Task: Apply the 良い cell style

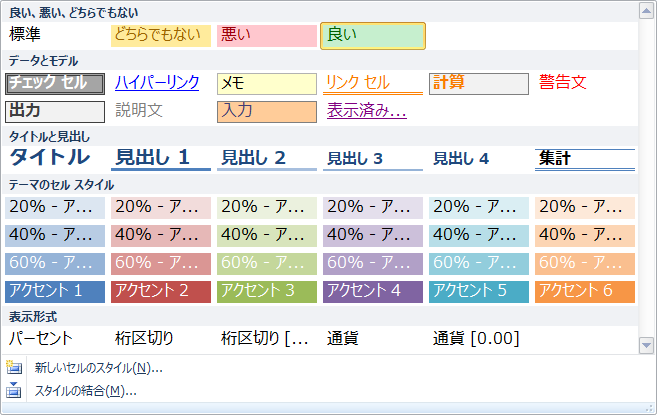Action: click(373, 36)
